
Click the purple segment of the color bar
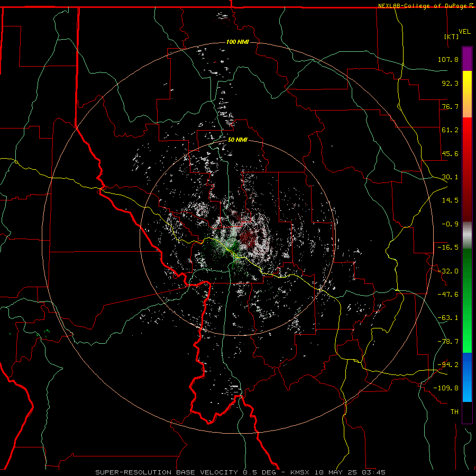467,59
